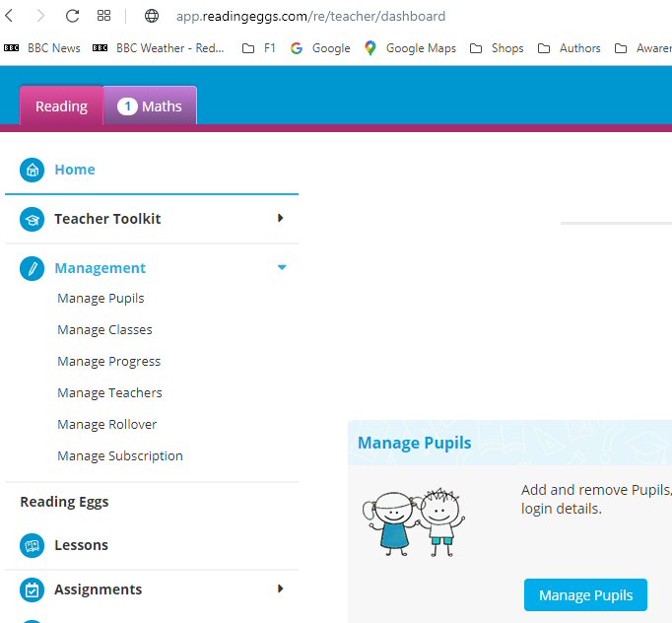Click the readingeggs.com address bar URL
The width and height of the screenshot is (672, 623).
pos(310,17)
